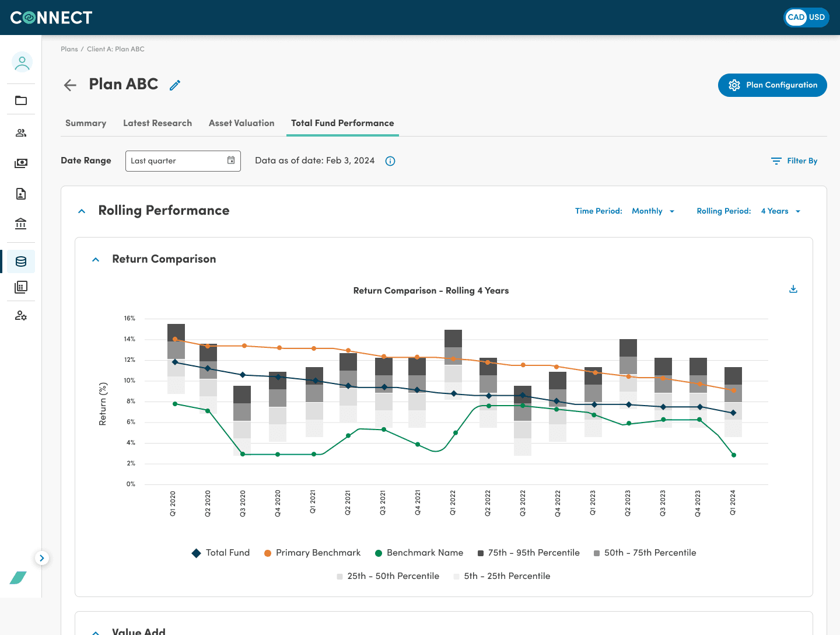Edit the Plan ABC name with pencil icon
This screenshot has height=635, width=840.
click(x=175, y=85)
